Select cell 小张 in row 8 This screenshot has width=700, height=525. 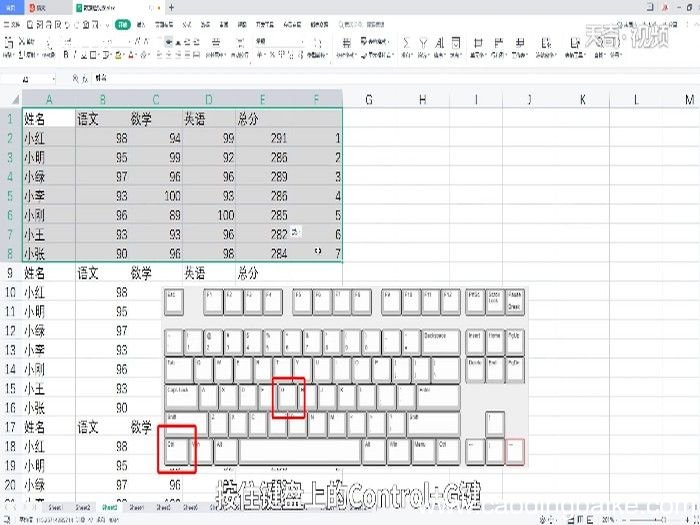pyautogui.click(x=49, y=254)
